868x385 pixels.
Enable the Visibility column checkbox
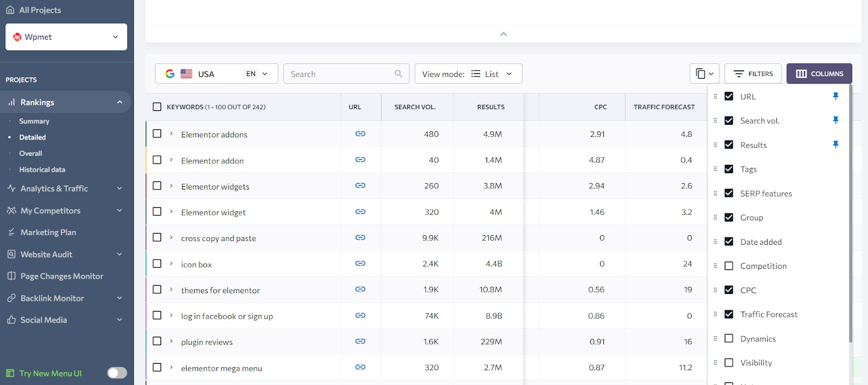[x=729, y=362]
